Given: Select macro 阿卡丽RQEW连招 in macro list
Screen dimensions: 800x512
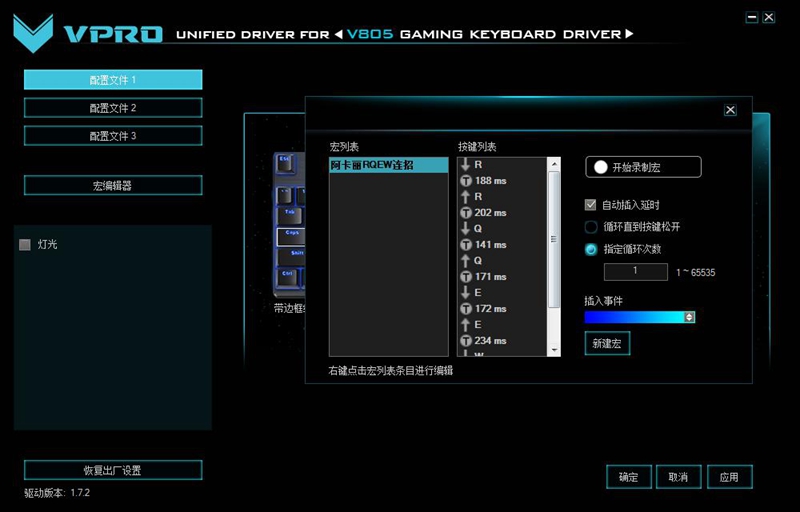Looking at the screenshot, I should (389, 165).
